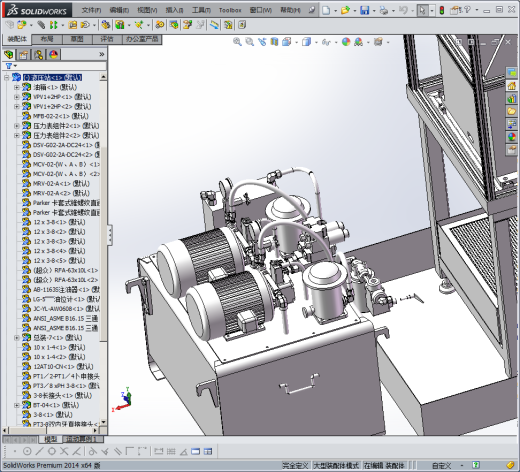Open the ConfigurationManager tab icon
Image resolution: width=520 pixels, height=472 pixels.
click(x=38, y=54)
